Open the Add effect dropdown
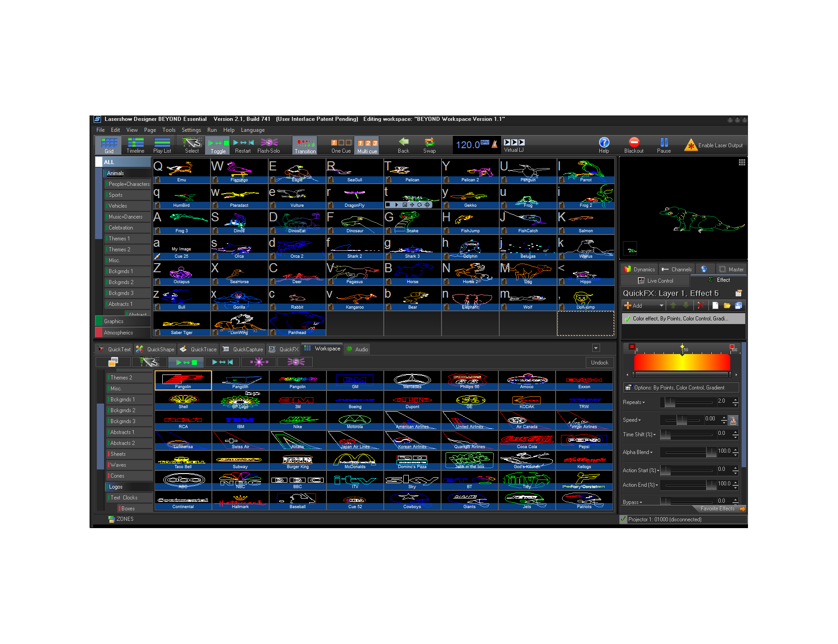The image size is (838, 644). click(662, 305)
